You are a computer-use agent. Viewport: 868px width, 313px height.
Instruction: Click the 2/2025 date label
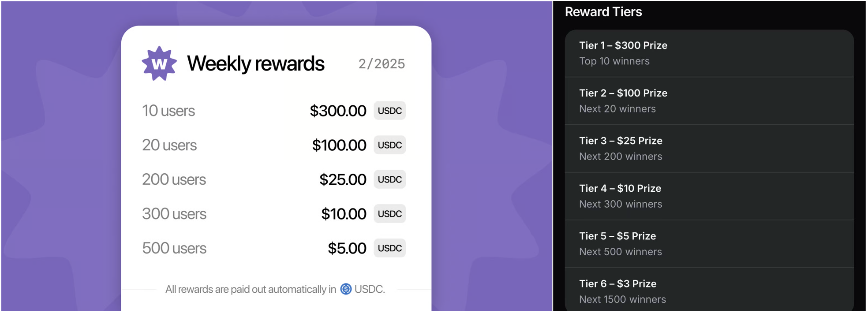pos(382,64)
